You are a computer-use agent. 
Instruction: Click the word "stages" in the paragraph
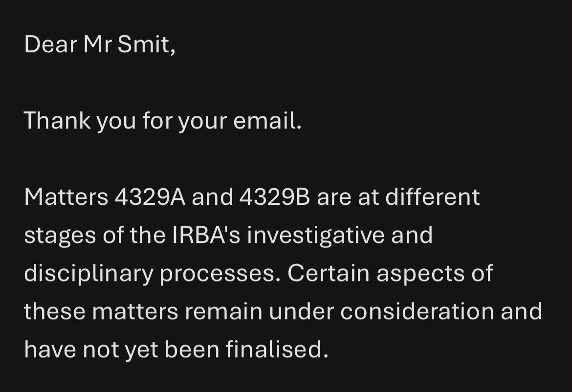(60, 237)
